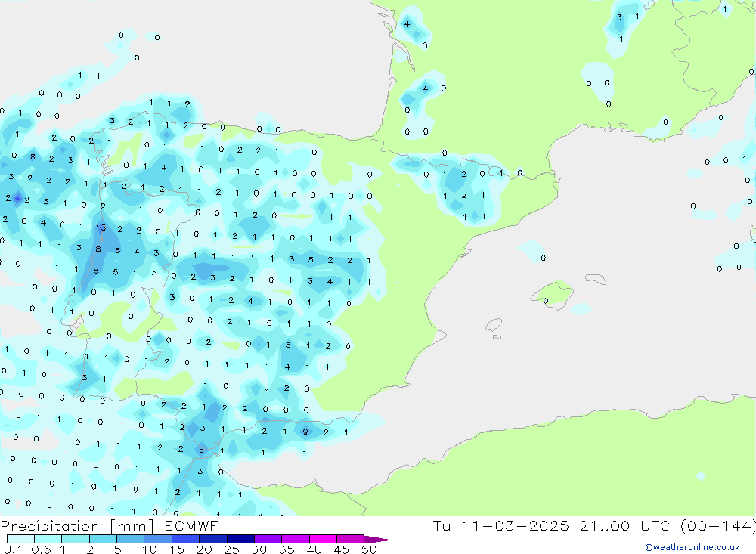This screenshot has width=756, height=554.
Task: Open the weatheronline.co.uk copyright link
Action: pyautogui.click(x=692, y=547)
